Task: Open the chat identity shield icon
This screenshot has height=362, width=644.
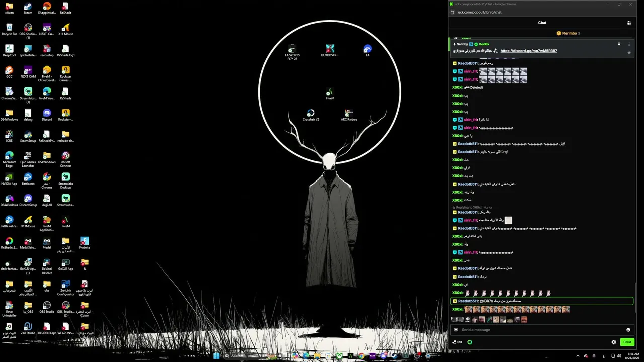Action: [456, 330]
